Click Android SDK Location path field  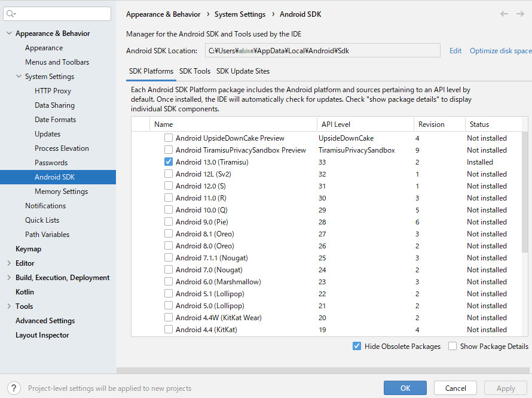point(322,51)
